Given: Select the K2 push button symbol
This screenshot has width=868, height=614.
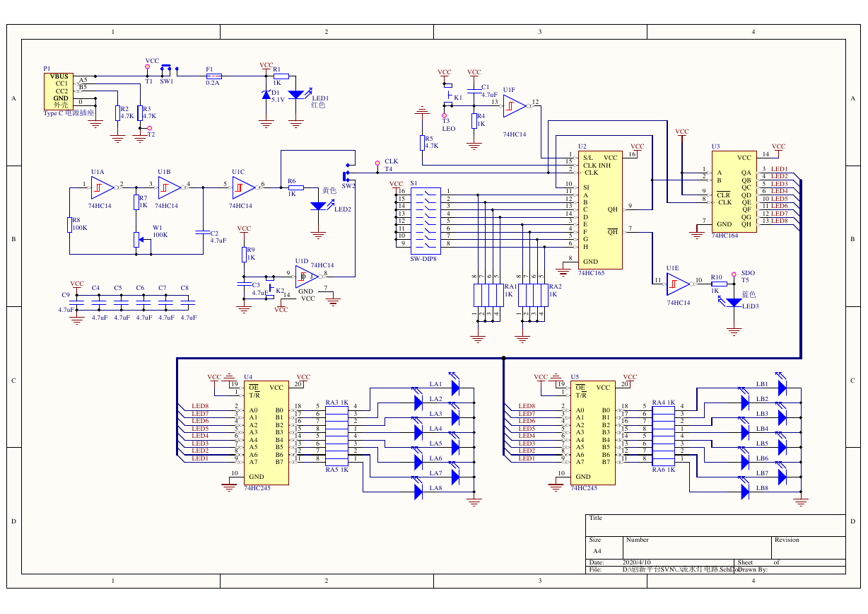Looking at the screenshot, I should [x=269, y=287].
